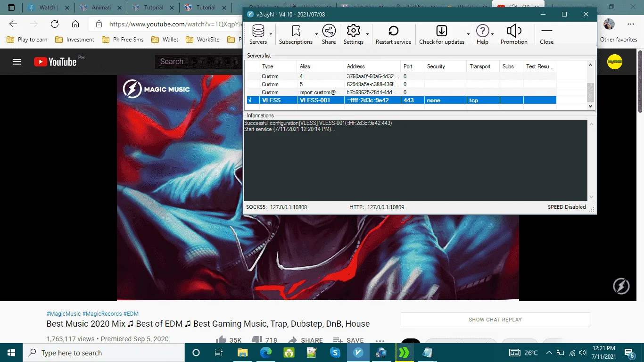Open the YouTube hamburger guide menu

(x=17, y=62)
